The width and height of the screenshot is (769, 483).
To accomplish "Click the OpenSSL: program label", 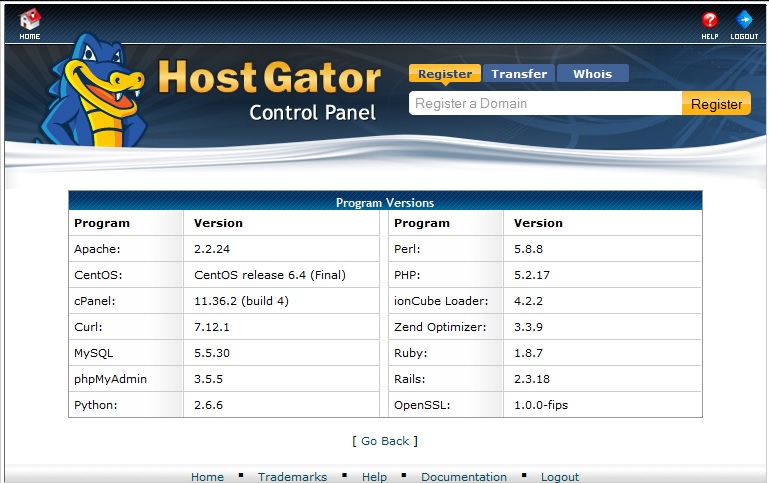I will (422, 405).
